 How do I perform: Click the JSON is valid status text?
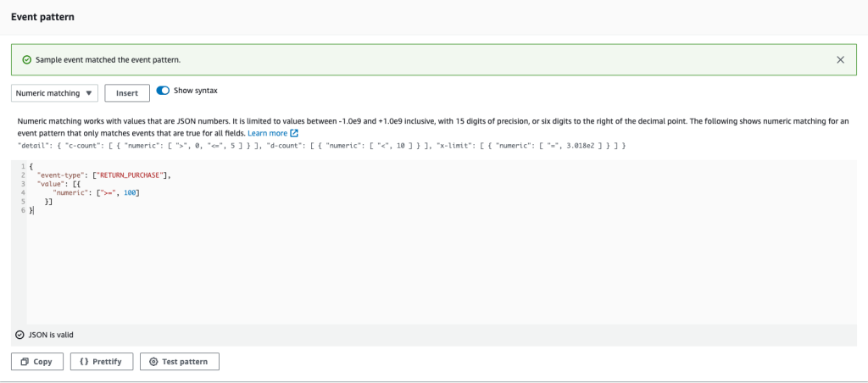51,335
